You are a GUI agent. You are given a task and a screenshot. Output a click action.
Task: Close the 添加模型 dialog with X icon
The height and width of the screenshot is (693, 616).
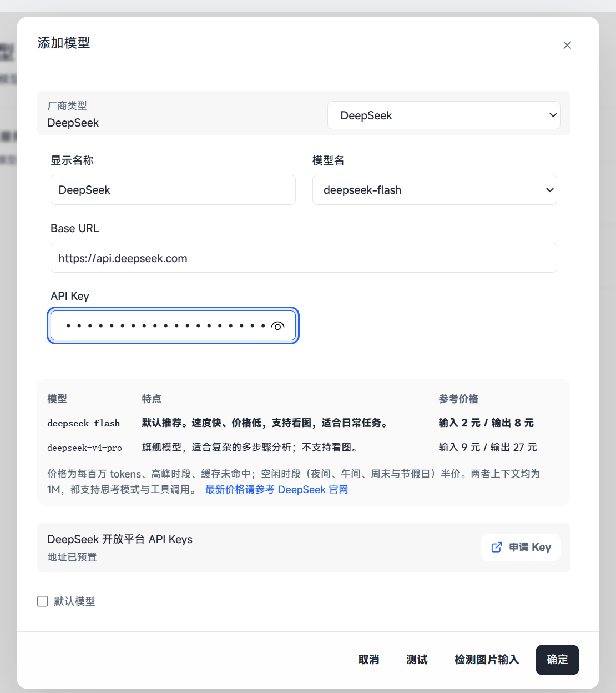tap(567, 45)
